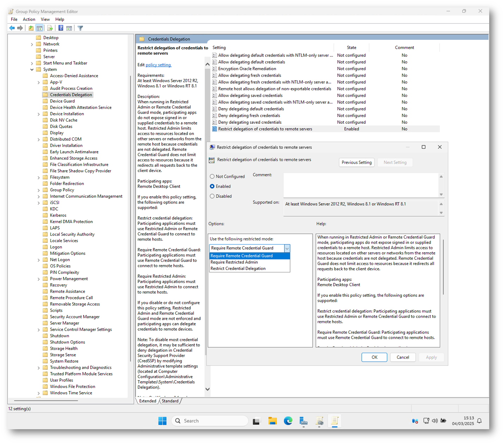Open Microsoft Edge from the taskbar
The image size is (504, 444).
pyautogui.click(x=288, y=421)
